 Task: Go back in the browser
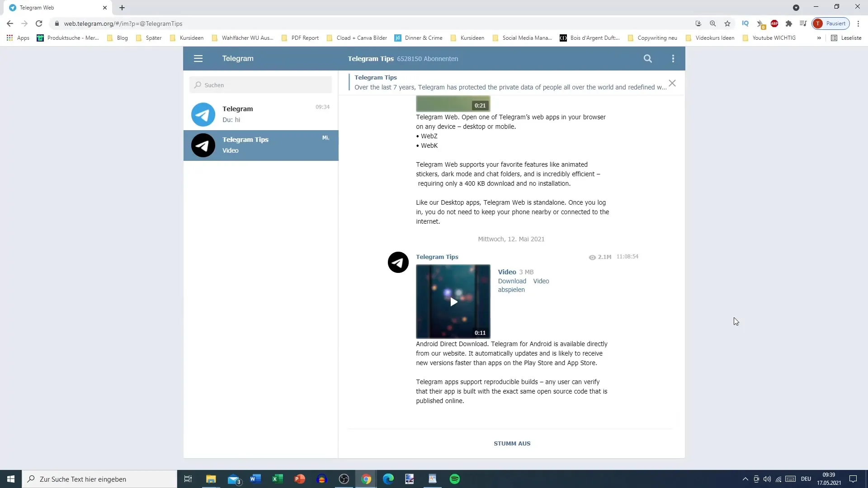tap(10, 23)
